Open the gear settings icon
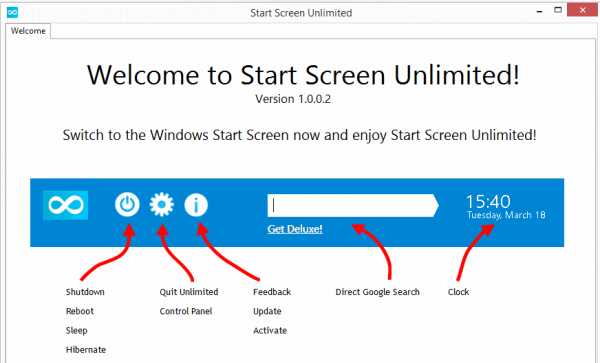 click(x=161, y=205)
